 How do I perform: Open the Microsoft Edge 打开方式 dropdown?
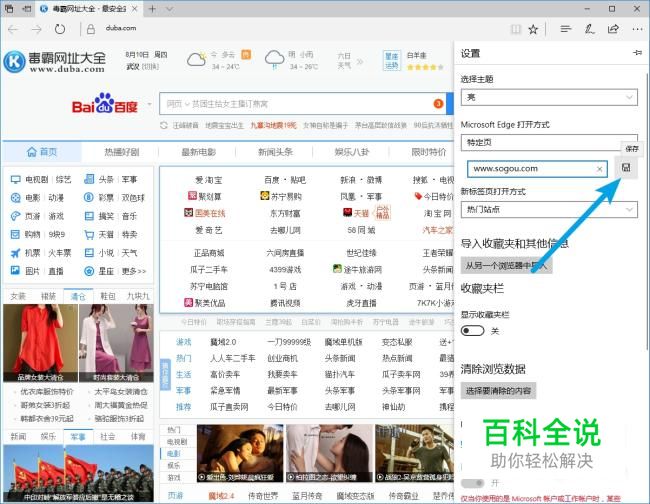[549, 142]
